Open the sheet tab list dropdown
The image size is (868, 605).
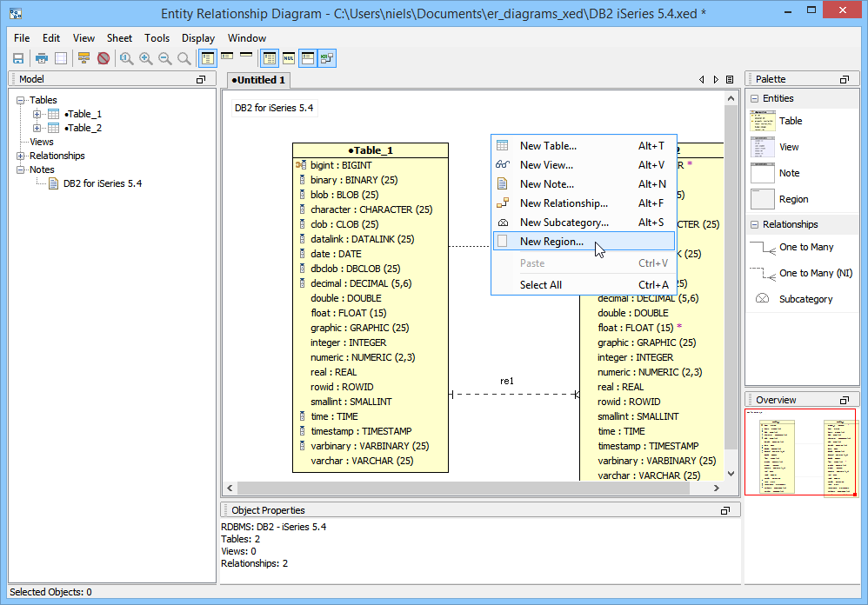(731, 80)
